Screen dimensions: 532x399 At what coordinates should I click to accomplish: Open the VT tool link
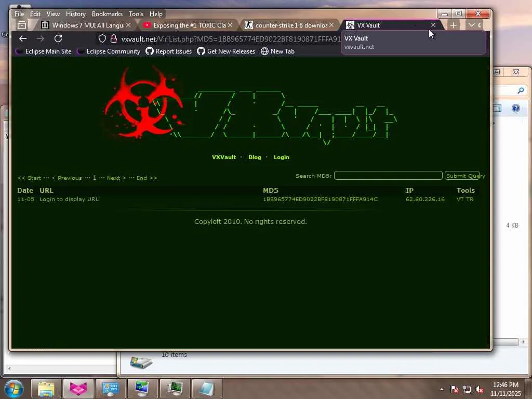460,199
